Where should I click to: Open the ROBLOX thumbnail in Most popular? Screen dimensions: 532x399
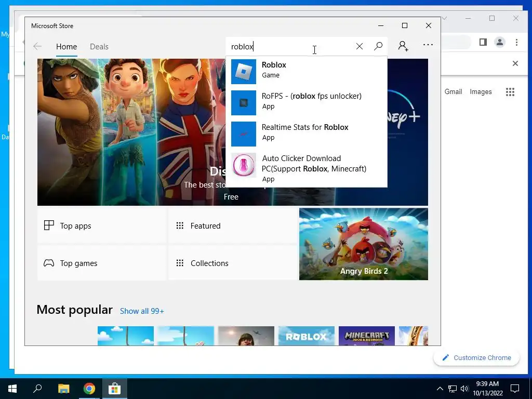click(x=307, y=336)
